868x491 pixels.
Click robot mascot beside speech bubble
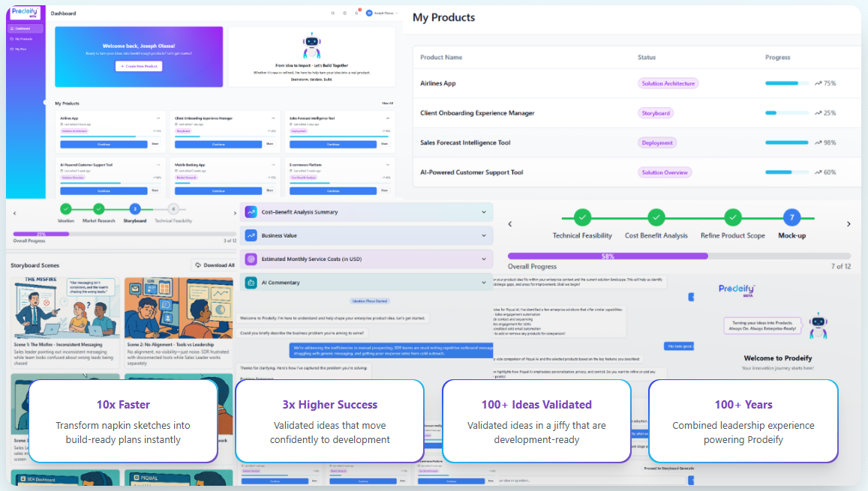[818, 325]
